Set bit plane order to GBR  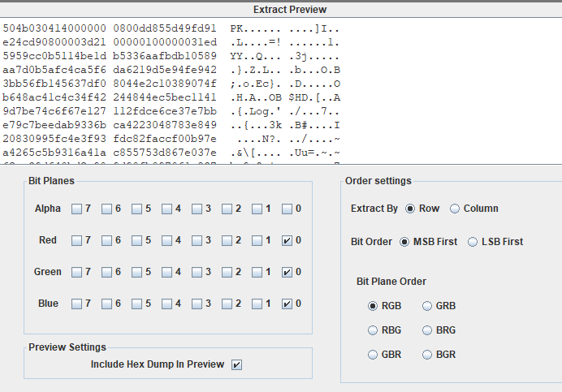pos(373,355)
